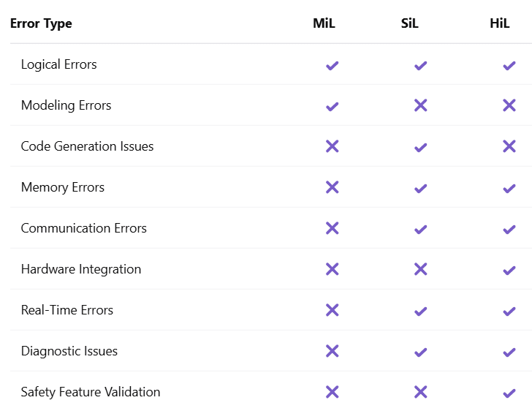Image resolution: width=532 pixels, height=411 pixels.
Task: Click the MiL checkmark for Logical Errors
Action: coord(332,65)
